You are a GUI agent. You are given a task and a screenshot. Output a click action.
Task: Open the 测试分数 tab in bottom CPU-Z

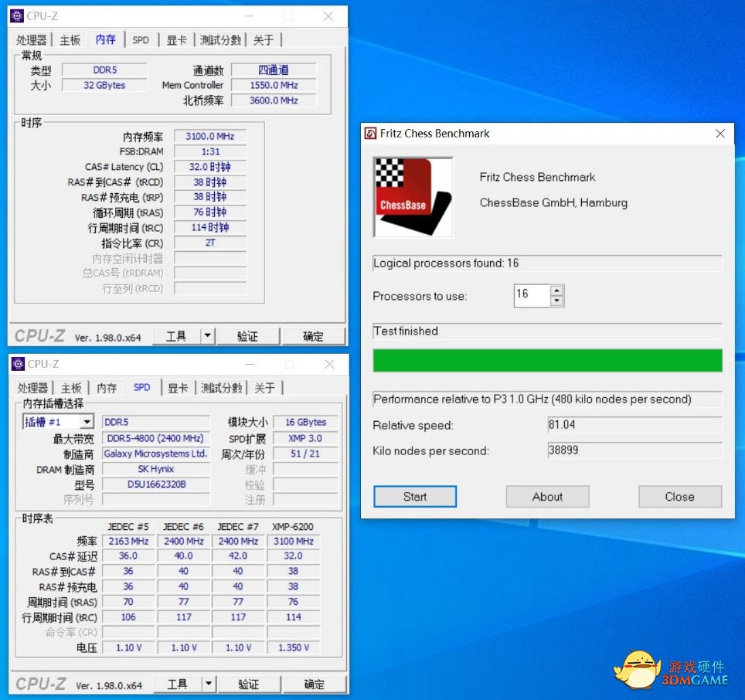click(x=220, y=387)
